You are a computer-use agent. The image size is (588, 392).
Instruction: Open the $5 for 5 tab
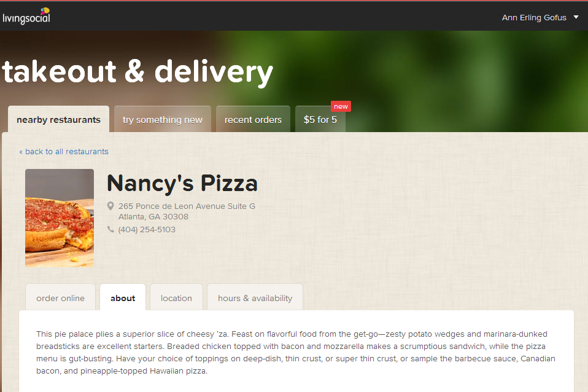click(x=320, y=119)
